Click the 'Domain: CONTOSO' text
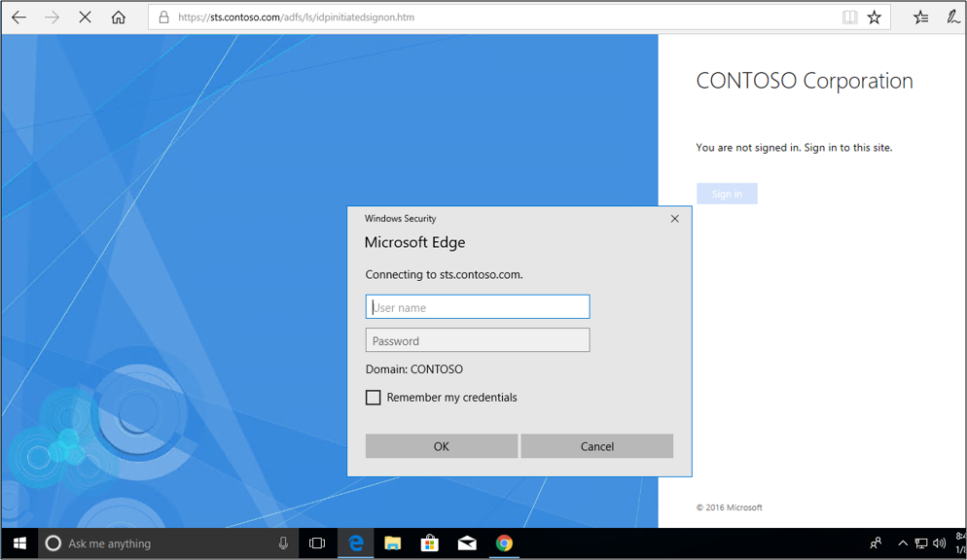This screenshot has height=560, width=967. click(x=414, y=369)
